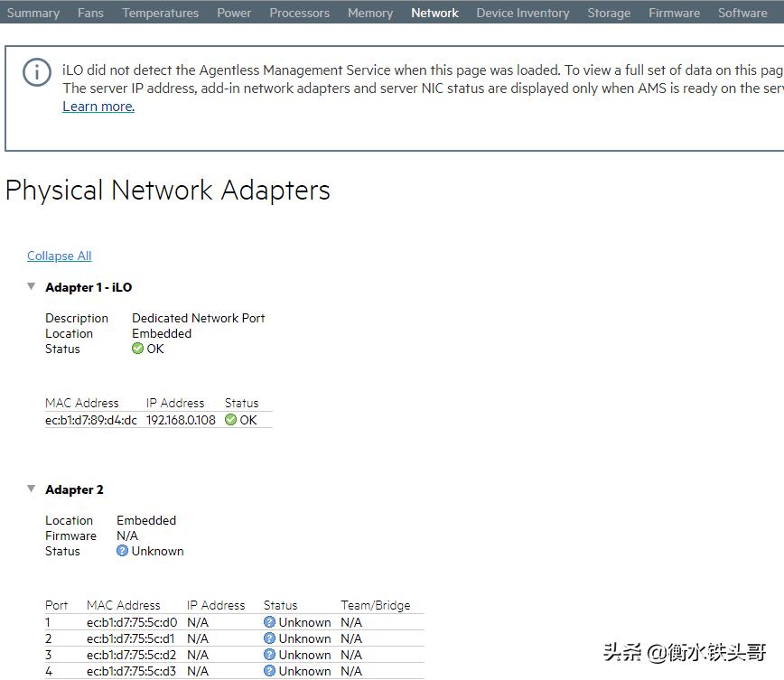Viewport: 784px width, 680px height.
Task: Click the MAC Address header in Adapter 2 table
Action: pyautogui.click(x=123, y=605)
